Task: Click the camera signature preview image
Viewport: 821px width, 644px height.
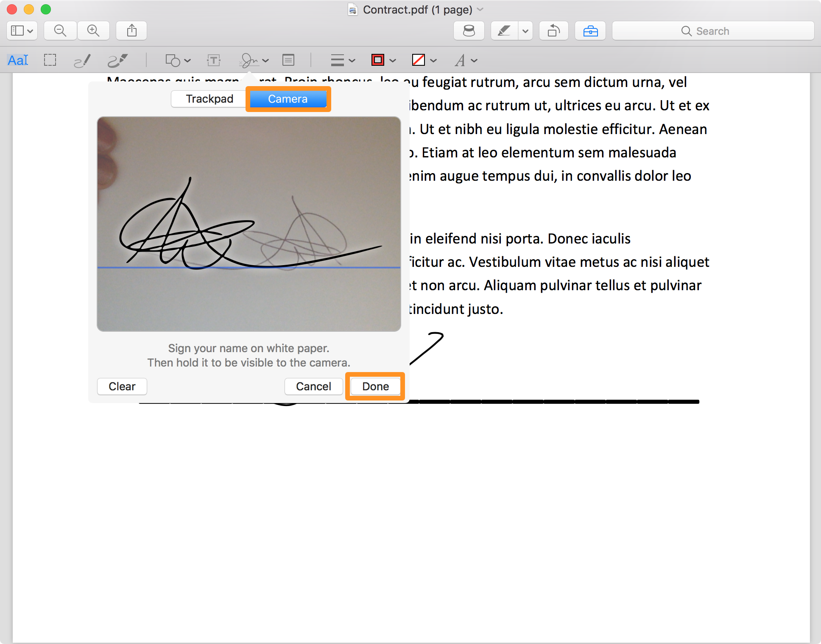Action: point(249,224)
